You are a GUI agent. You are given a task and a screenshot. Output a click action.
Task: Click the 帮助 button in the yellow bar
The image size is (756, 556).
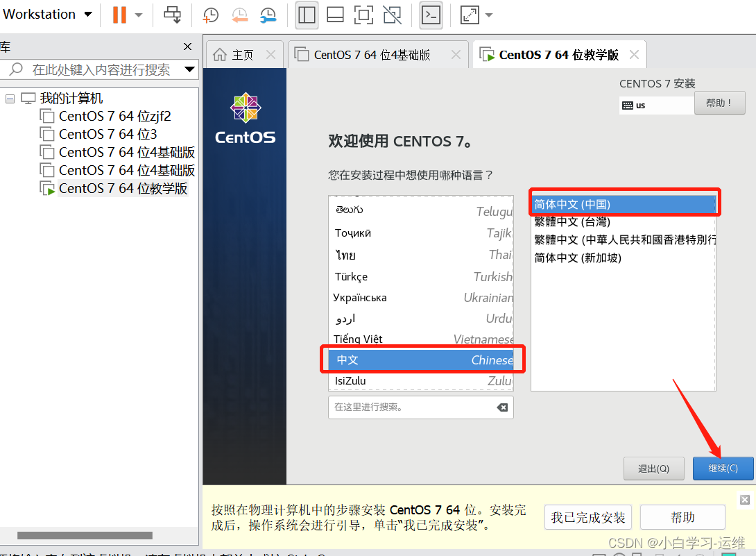682,517
